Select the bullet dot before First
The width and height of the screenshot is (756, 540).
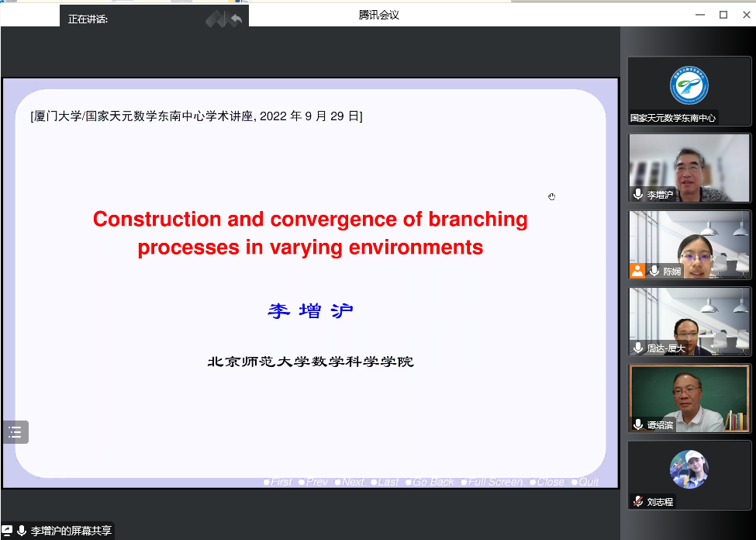(266, 482)
